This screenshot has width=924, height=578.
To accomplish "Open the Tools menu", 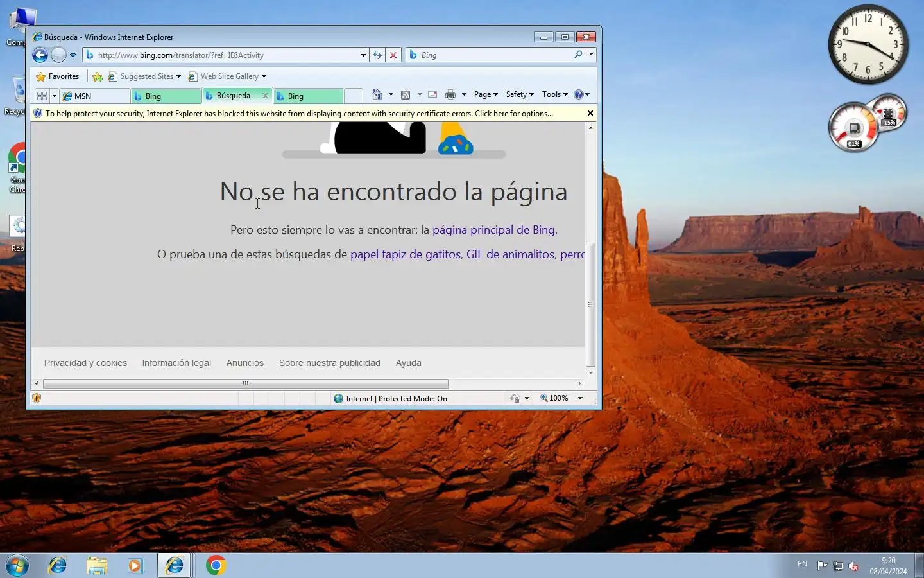I will coord(554,94).
